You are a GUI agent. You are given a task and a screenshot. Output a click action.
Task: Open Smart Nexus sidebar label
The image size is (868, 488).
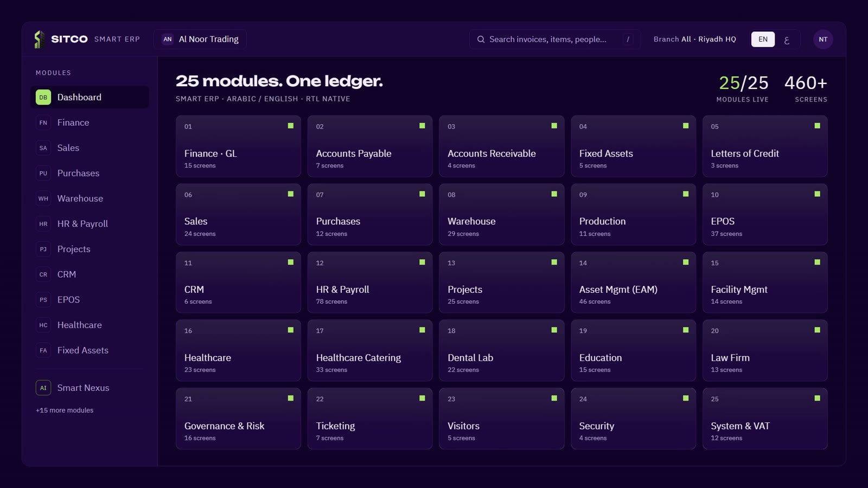click(84, 388)
